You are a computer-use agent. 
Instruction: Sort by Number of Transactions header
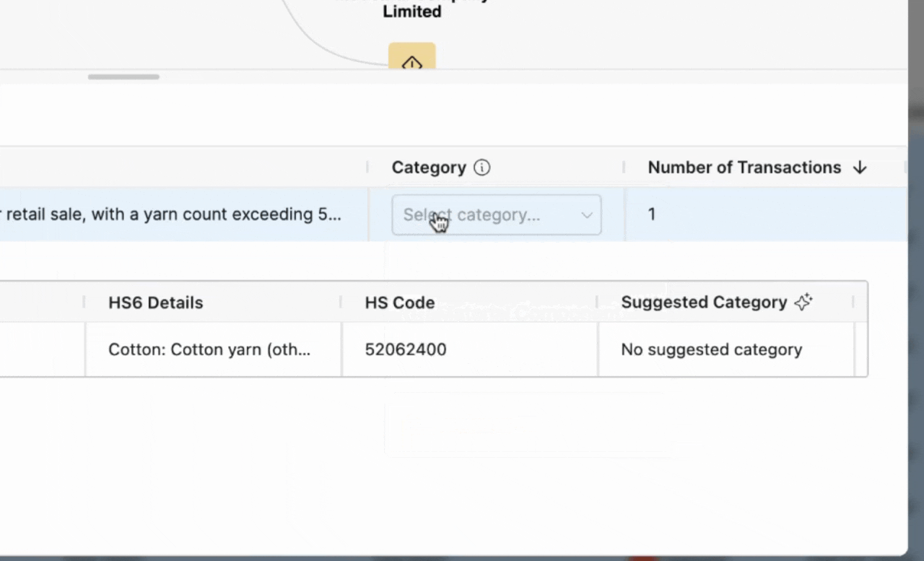point(744,168)
